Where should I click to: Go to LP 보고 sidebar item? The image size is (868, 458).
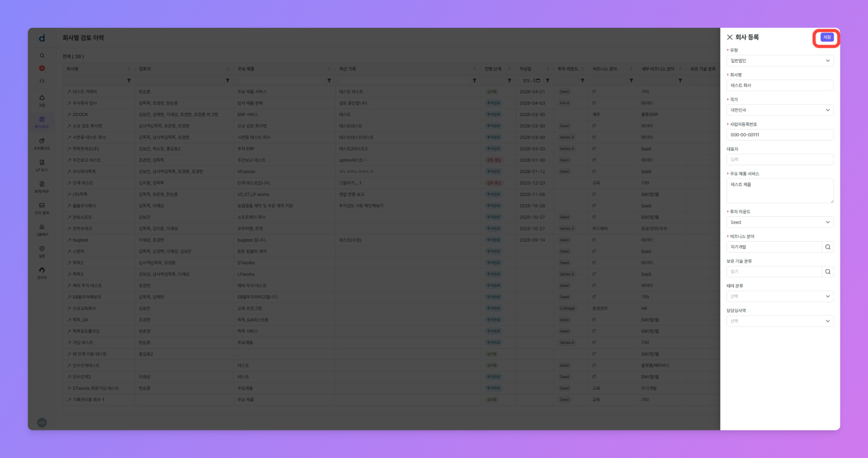pos(42,165)
